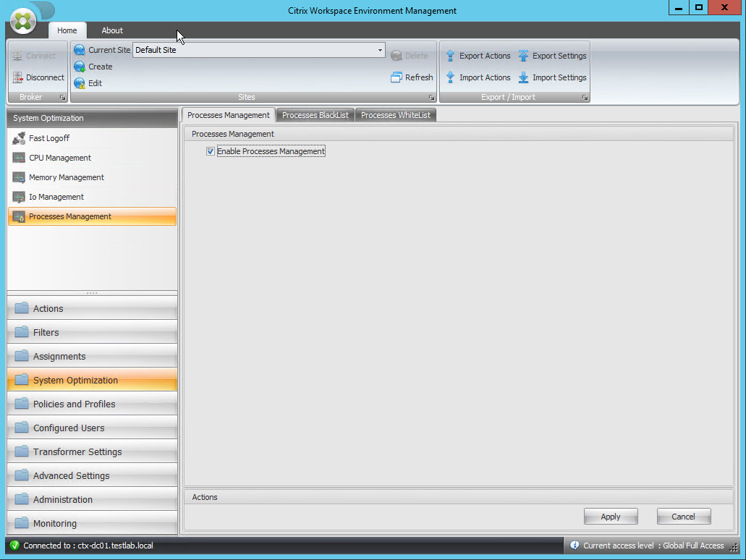Expand the Export / Import group launcher
Image resolution: width=746 pixels, height=560 pixels.
click(x=585, y=98)
